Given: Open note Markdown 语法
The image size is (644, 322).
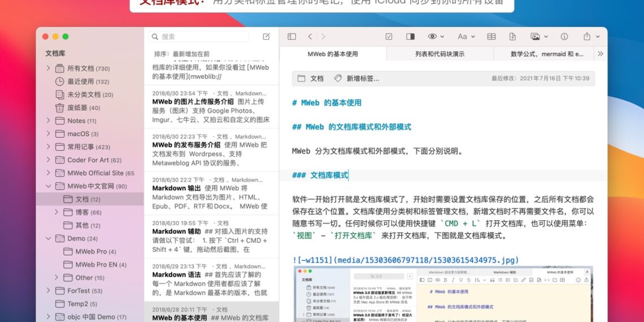Looking at the screenshot, I should [x=211, y=279].
